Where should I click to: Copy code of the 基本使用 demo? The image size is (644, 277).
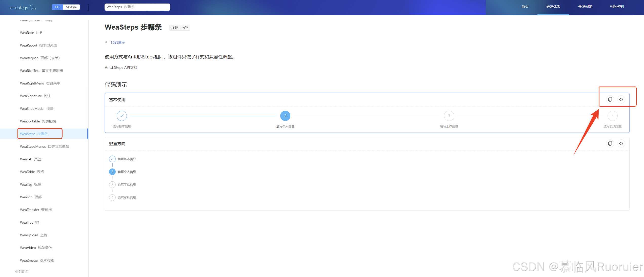(x=610, y=99)
